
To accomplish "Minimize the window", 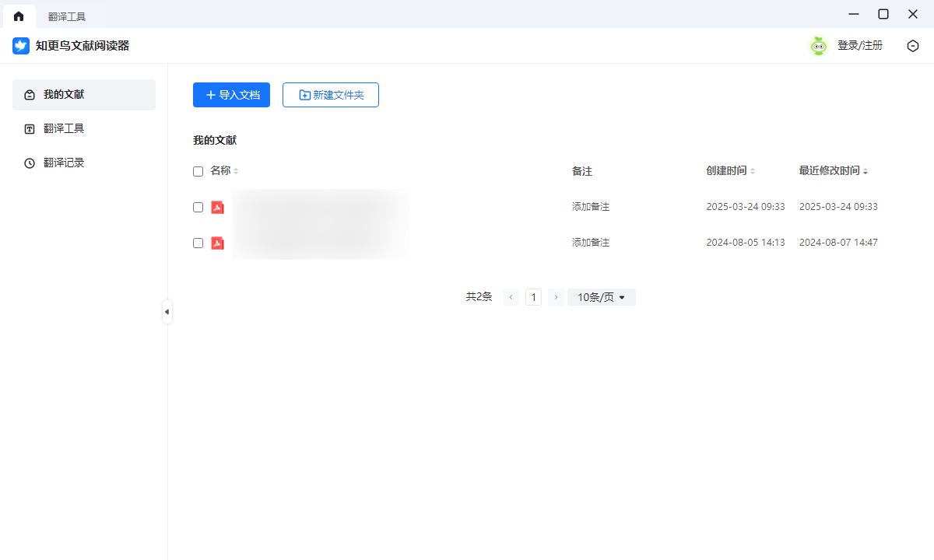I will [x=854, y=14].
